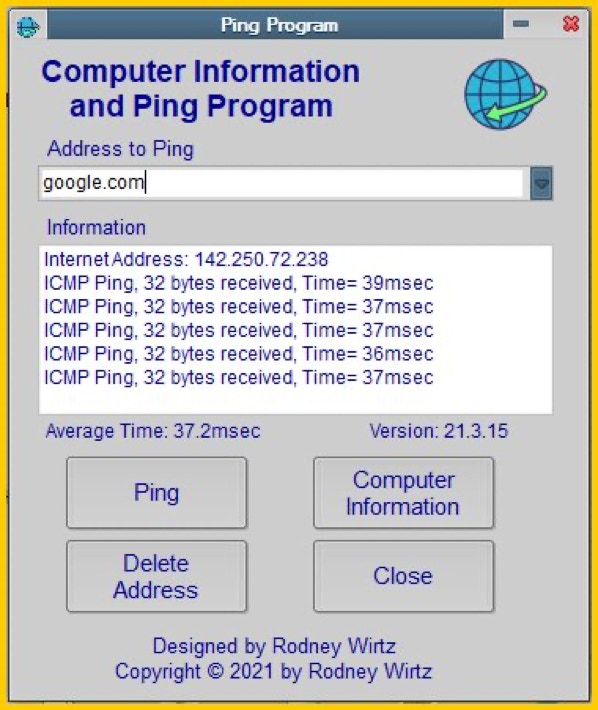Remove entry with Delete Address button
The width and height of the screenshot is (598, 710).
pos(157,576)
